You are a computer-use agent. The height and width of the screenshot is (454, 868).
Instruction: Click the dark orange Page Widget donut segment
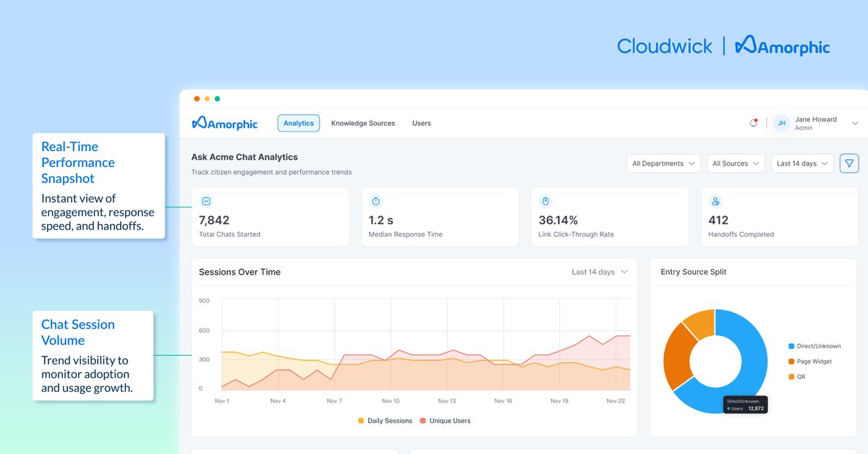[676, 358]
